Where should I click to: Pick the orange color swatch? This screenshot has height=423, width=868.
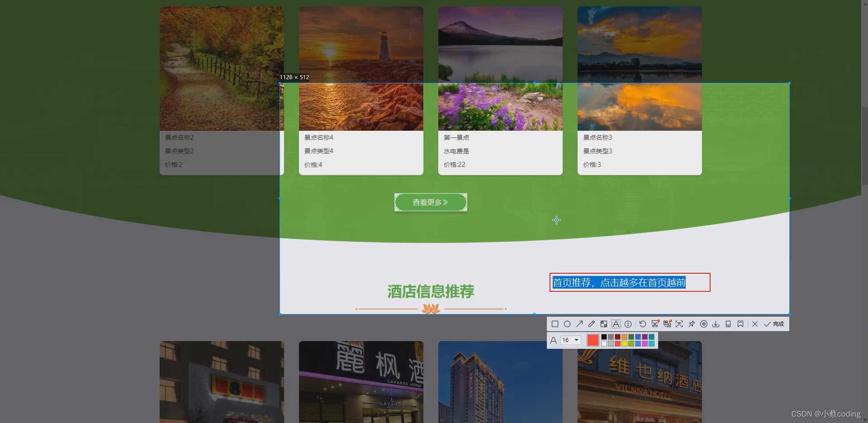tap(624, 337)
